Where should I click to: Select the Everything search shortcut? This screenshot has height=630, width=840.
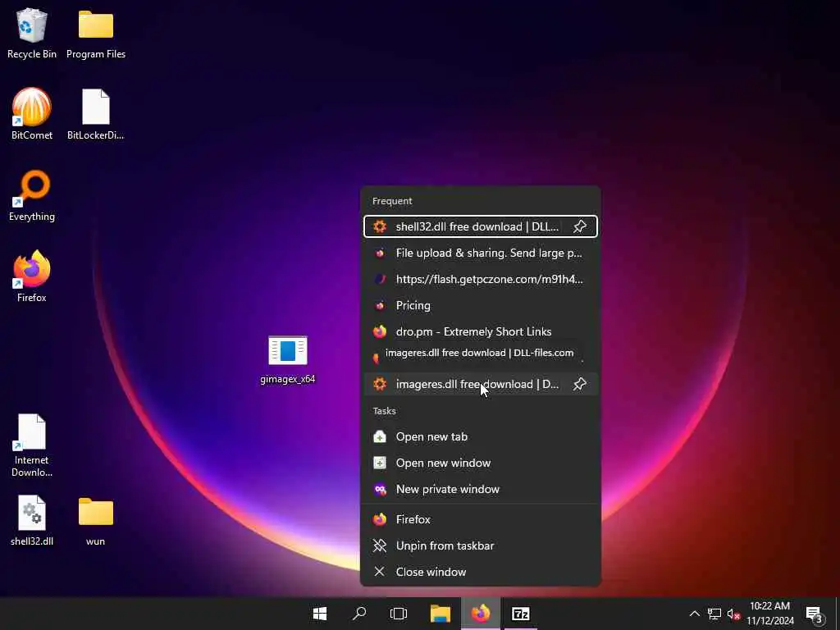(32, 195)
